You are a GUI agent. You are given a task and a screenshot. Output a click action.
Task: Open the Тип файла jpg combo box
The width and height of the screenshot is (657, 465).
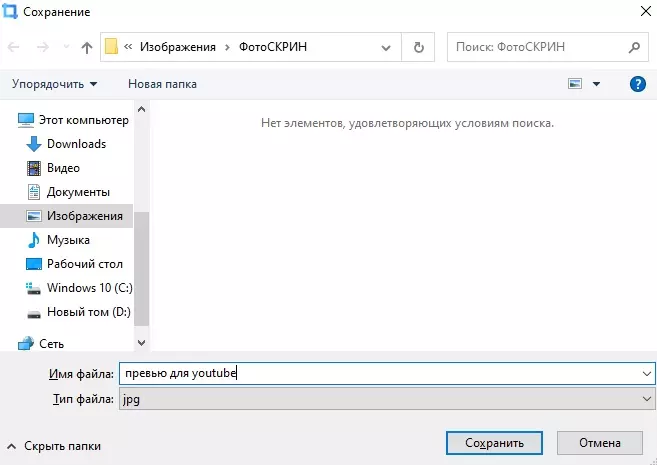click(387, 399)
